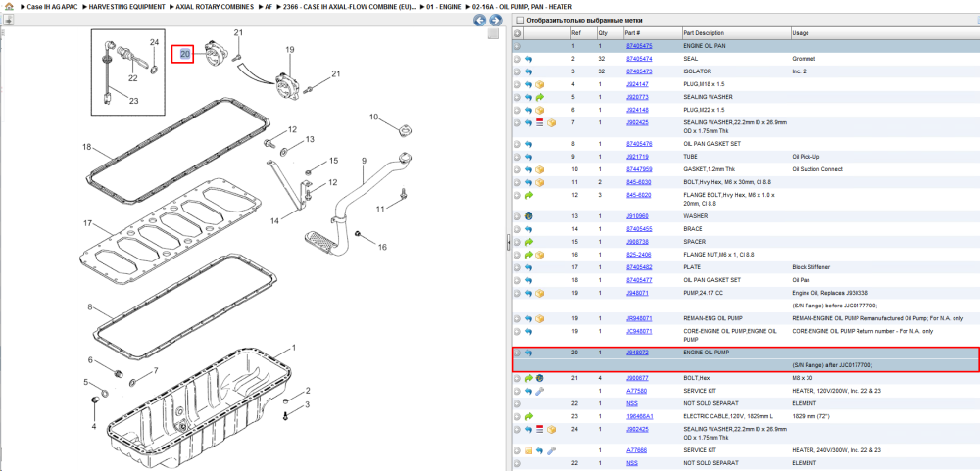Open AXIAL ROTARY COMBINES breadcrumb
Viewport: 980px width, 471px height.
tap(215, 6)
